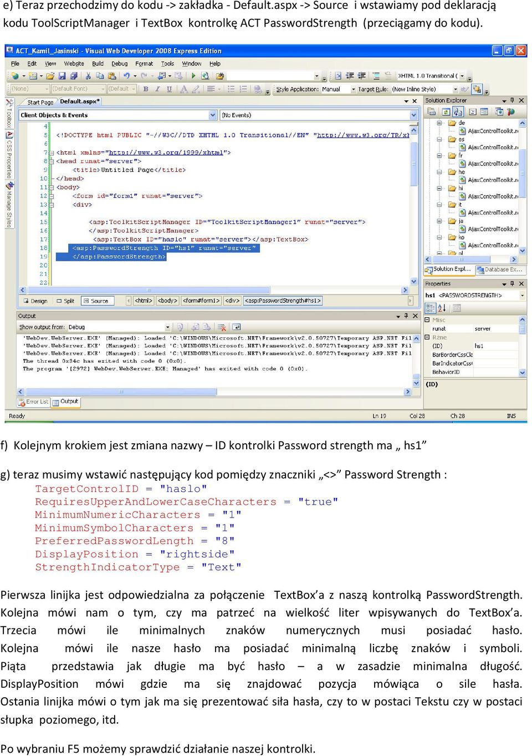Open the Website menu
The image size is (532, 756).
74,64
